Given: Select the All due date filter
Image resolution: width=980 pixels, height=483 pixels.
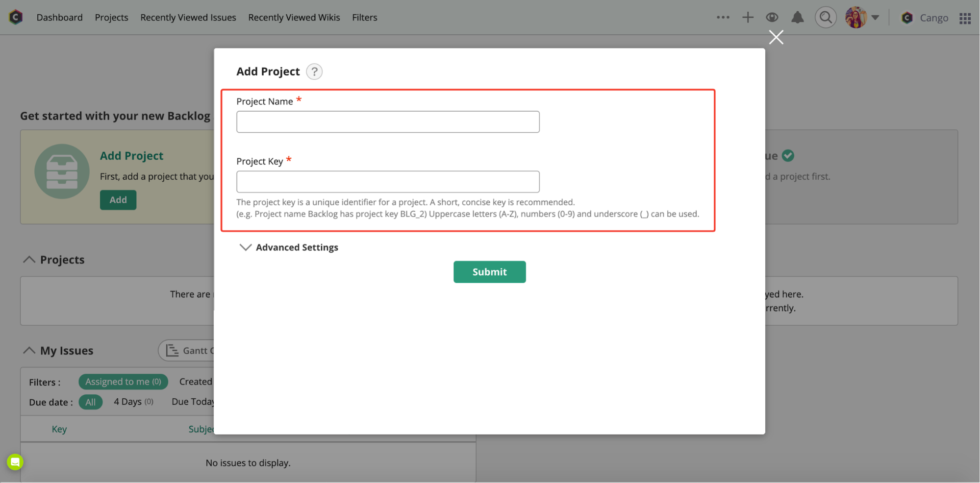Looking at the screenshot, I should pyautogui.click(x=91, y=402).
